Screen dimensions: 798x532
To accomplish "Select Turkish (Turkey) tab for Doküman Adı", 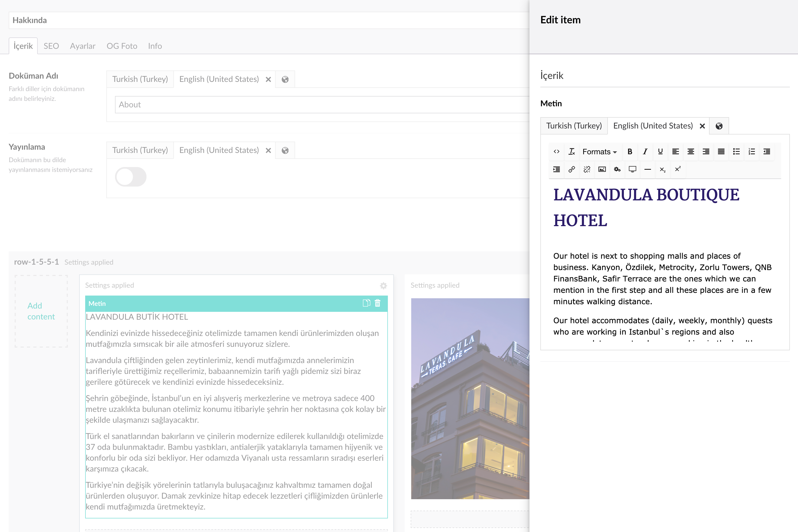I will 140,79.
